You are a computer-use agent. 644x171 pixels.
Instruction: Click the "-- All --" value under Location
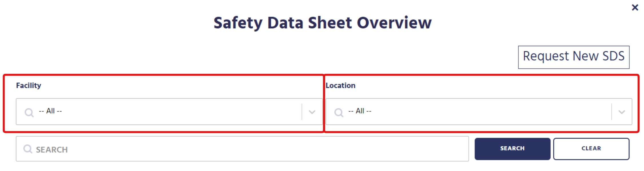(360, 111)
